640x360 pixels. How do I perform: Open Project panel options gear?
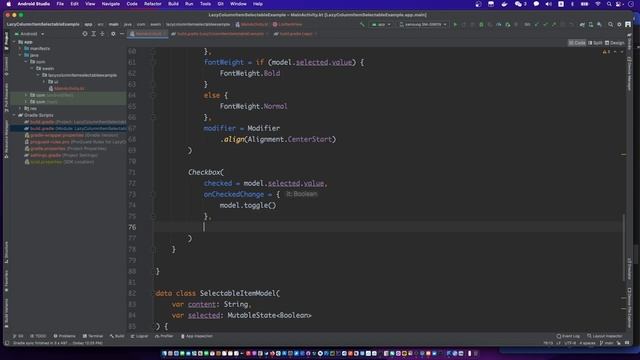click(x=113, y=34)
